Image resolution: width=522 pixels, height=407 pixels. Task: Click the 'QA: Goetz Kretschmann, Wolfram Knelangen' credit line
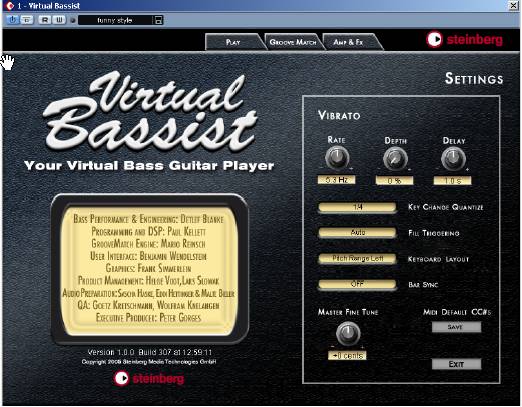148,305
